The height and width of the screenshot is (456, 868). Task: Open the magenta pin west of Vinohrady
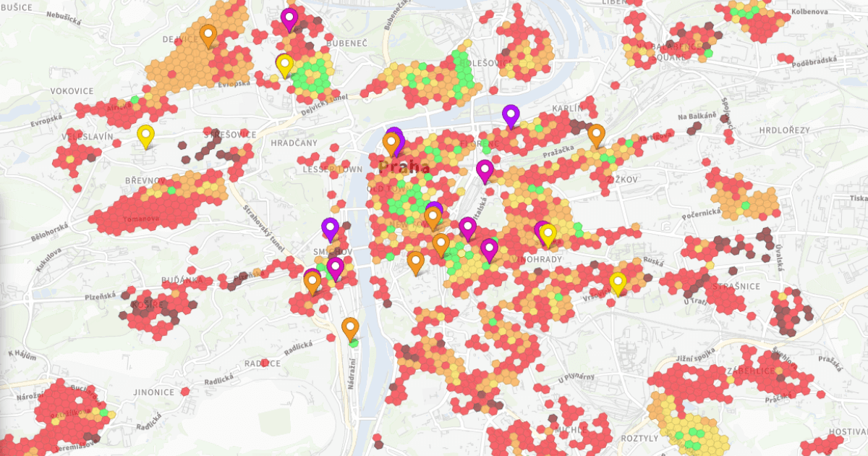coord(490,248)
